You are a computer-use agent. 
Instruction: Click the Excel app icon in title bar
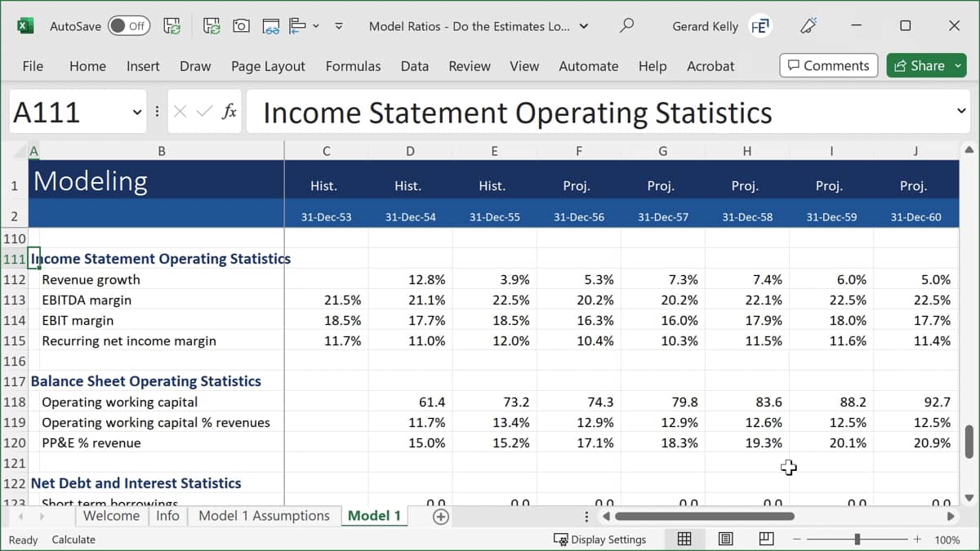click(x=25, y=26)
